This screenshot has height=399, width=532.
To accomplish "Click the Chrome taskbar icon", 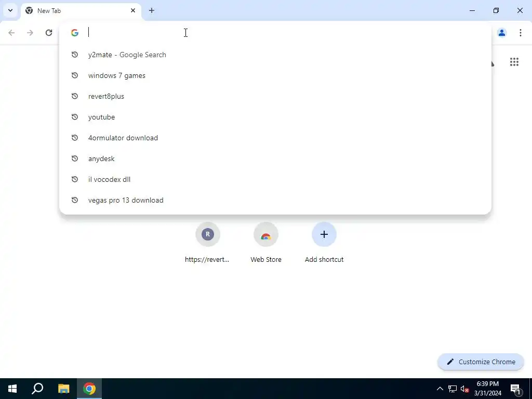I will pyautogui.click(x=89, y=389).
